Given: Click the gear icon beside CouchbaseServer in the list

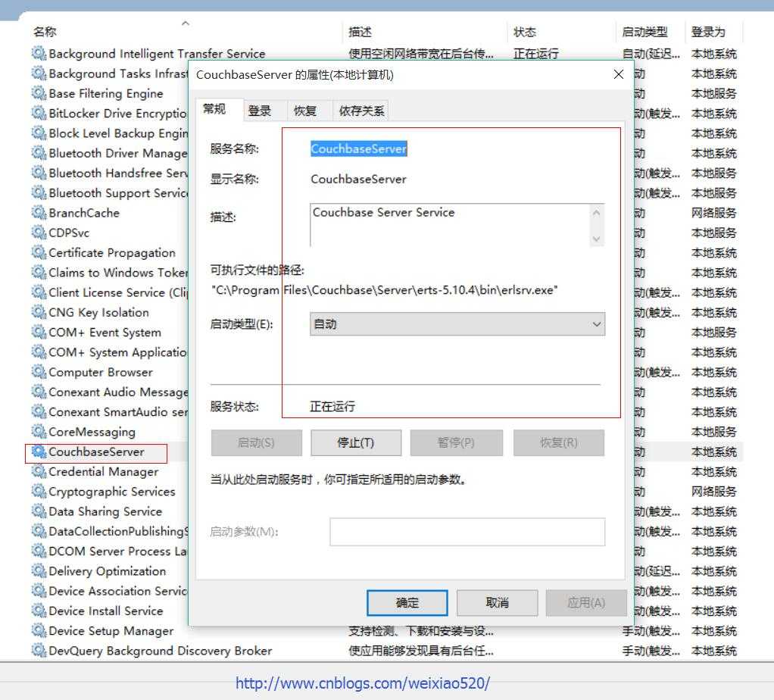Looking at the screenshot, I should point(39,452).
